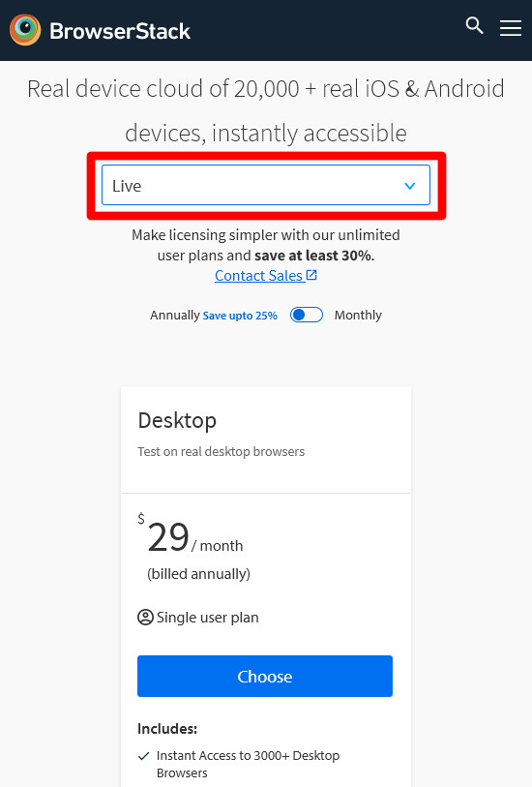This screenshot has width=532, height=787.
Task: Click the Instant Access to 3000+ Desktop Browsers item
Action: 248,764
